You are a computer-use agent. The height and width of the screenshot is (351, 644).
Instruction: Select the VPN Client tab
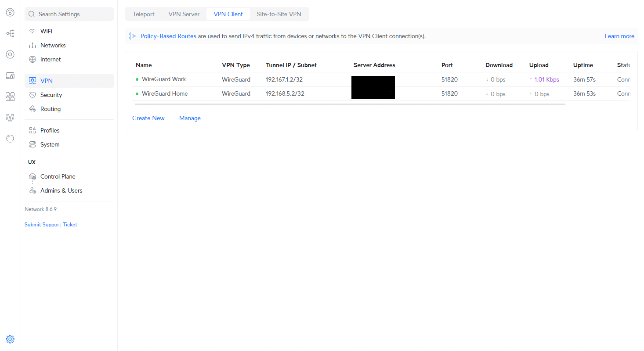click(x=228, y=14)
